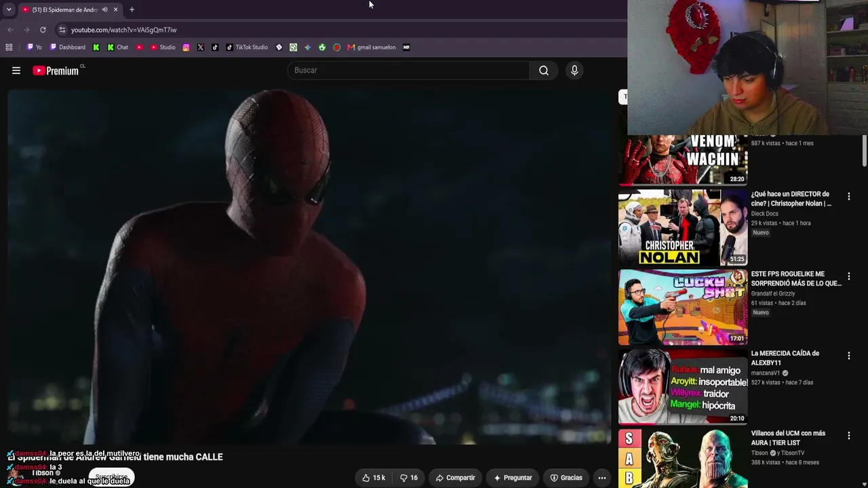Screen dimensions: 868x488
Task: Open the apps grid in bookmarks bar
Action: 9,47
